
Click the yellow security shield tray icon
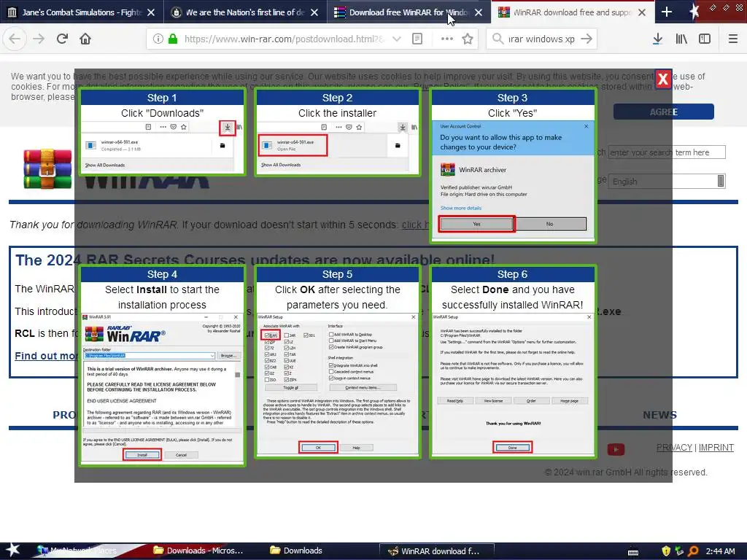click(665, 551)
